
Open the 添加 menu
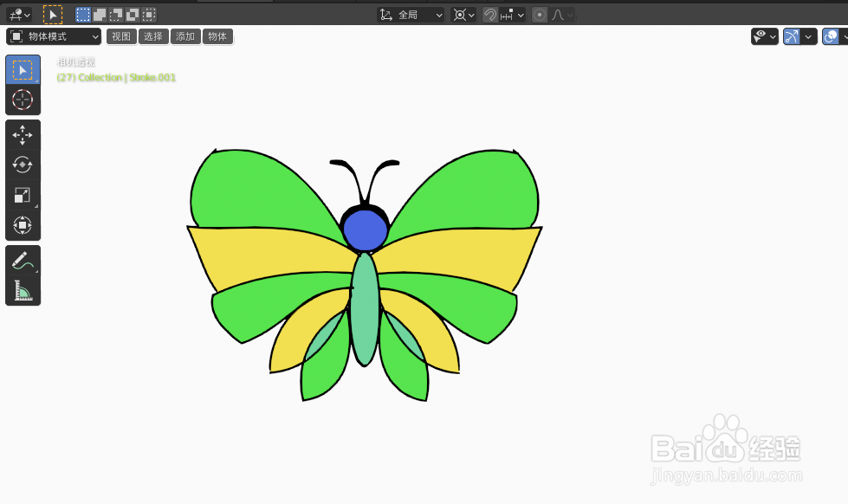point(185,36)
